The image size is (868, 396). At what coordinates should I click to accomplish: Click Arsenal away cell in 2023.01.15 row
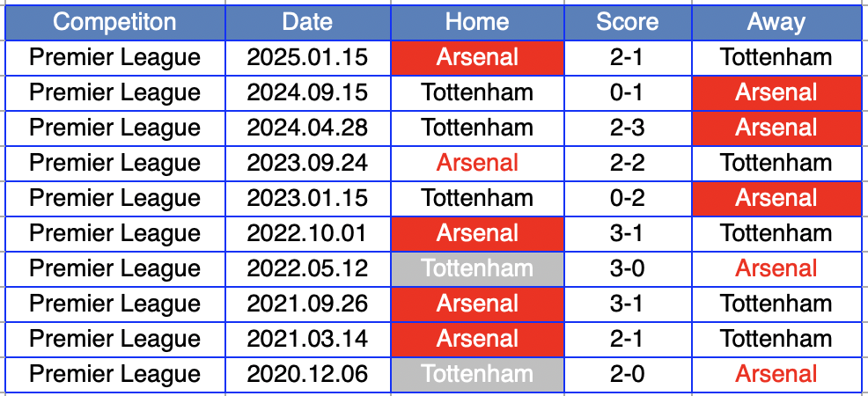pos(776,198)
